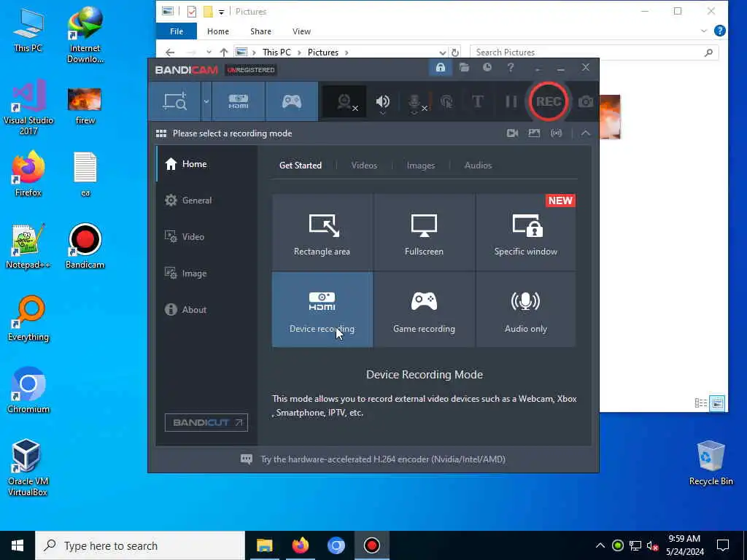Open the General settings section
747x560 pixels.
[206, 201]
